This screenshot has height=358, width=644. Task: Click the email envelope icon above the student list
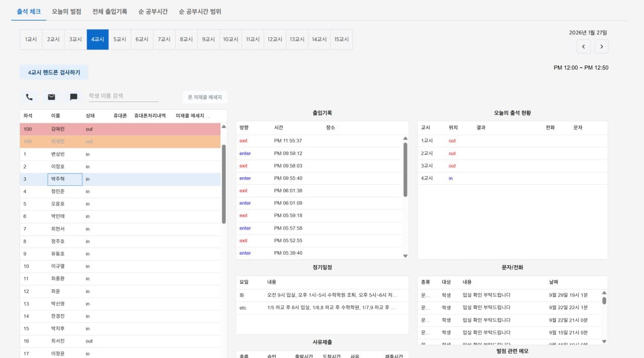point(51,97)
